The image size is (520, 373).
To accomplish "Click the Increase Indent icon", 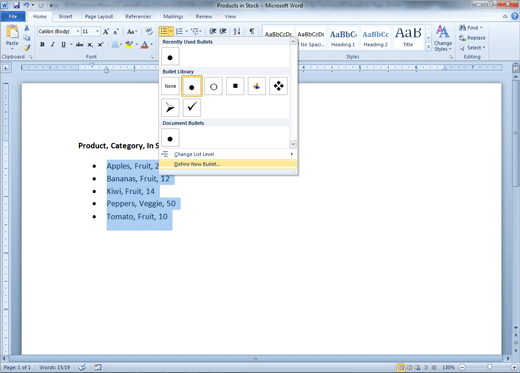I will click(x=223, y=32).
